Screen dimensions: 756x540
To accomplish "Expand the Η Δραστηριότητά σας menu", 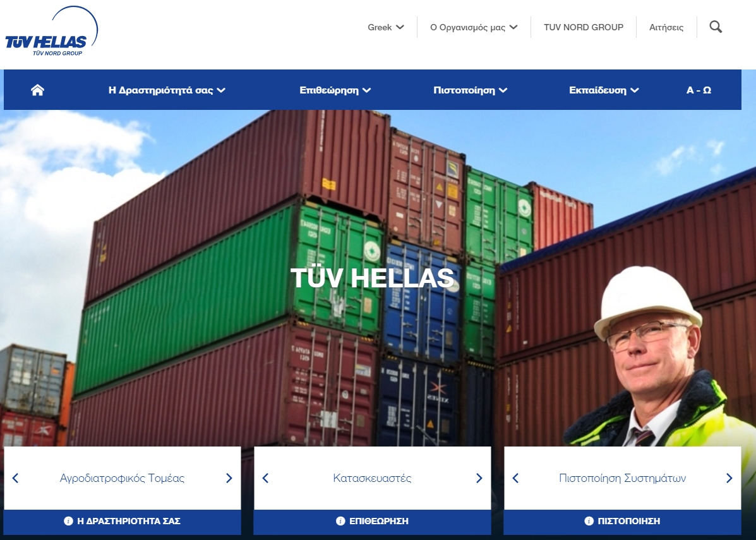I will [167, 90].
